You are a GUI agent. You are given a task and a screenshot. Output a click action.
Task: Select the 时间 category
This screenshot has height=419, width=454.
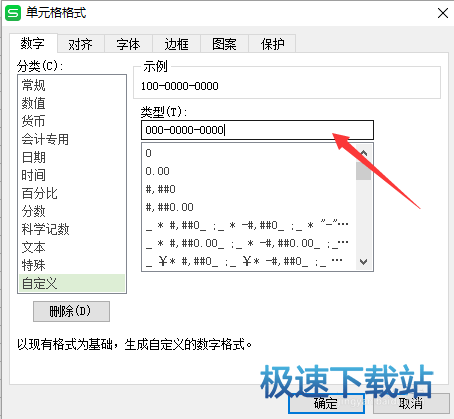pyautogui.click(x=72, y=175)
